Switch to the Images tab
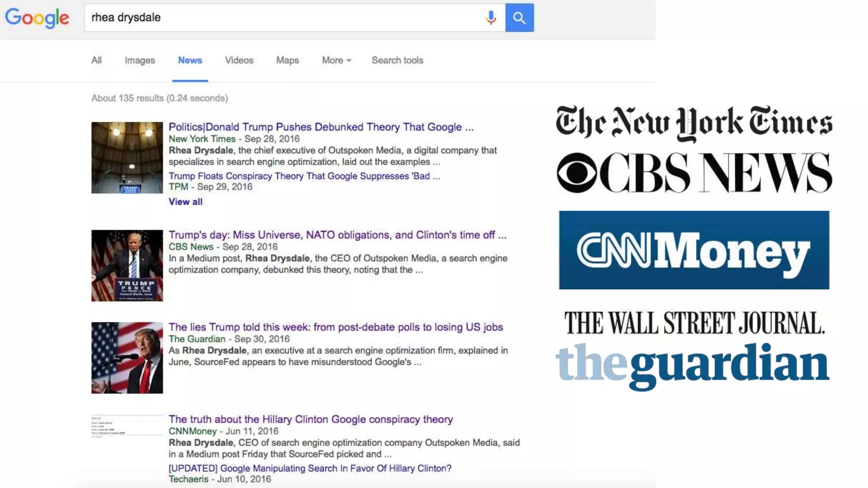 139,60
